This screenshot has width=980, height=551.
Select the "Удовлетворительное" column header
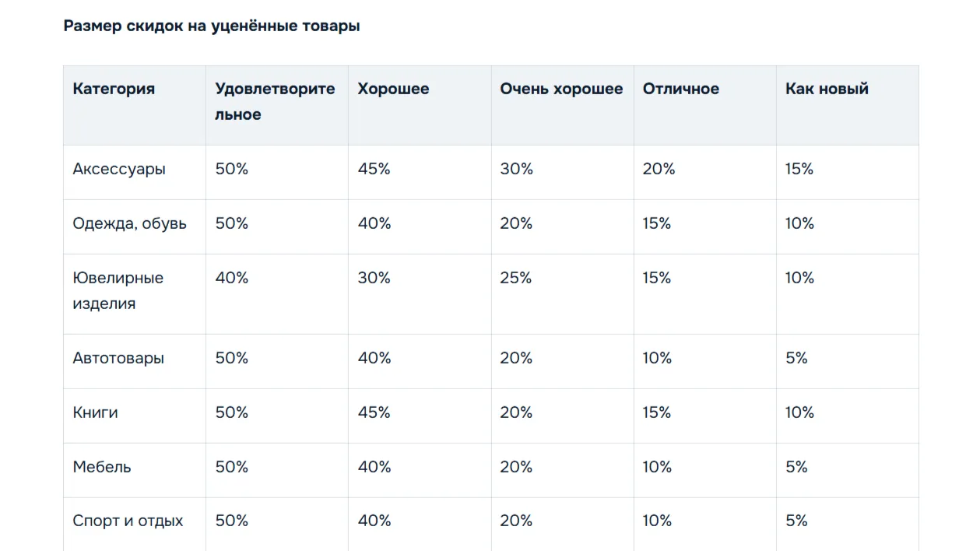tap(275, 101)
